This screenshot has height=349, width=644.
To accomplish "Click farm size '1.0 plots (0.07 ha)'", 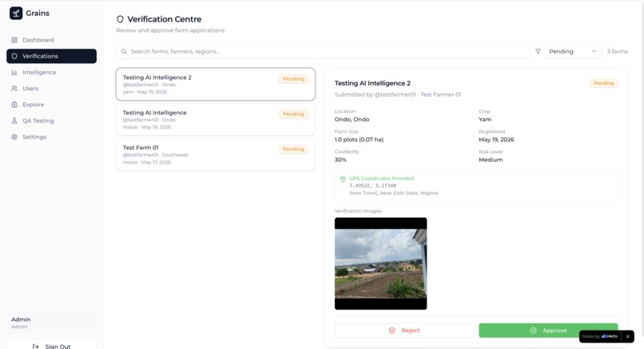I will pyautogui.click(x=359, y=140).
